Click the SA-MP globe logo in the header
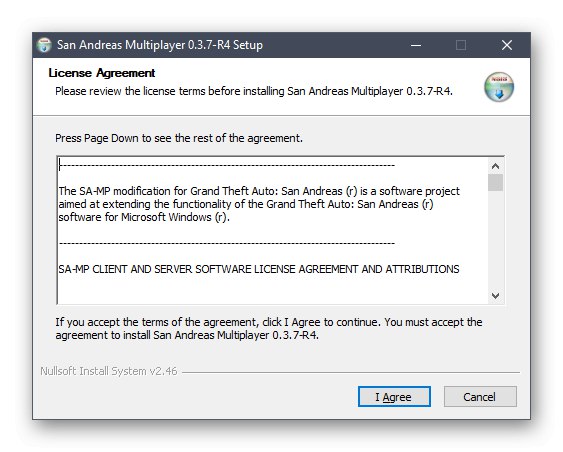The width and height of the screenshot is (563, 452). pyautogui.click(x=499, y=87)
